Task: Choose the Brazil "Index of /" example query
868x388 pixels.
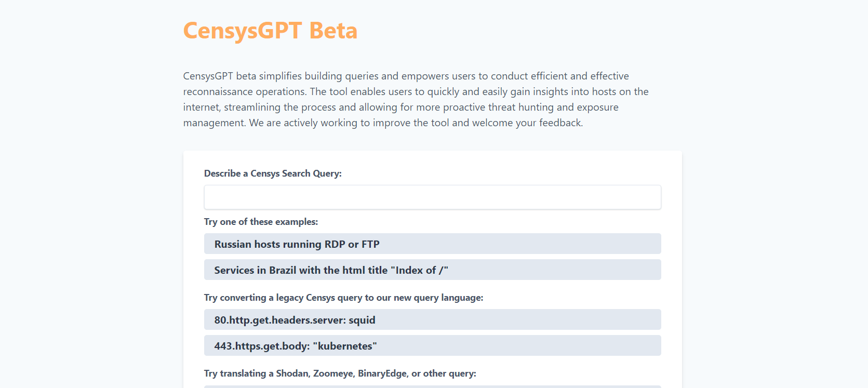Action: [x=432, y=270]
